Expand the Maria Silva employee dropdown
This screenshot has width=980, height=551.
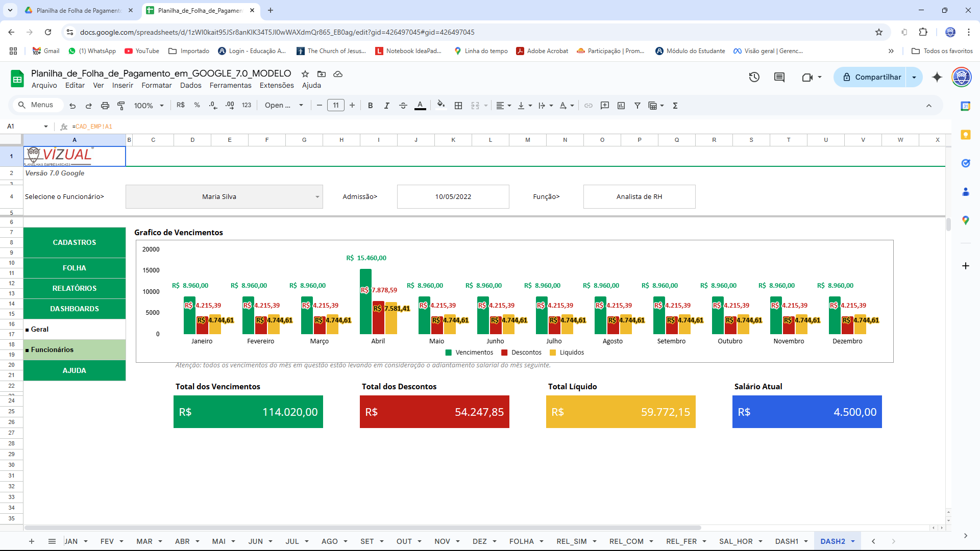click(317, 197)
